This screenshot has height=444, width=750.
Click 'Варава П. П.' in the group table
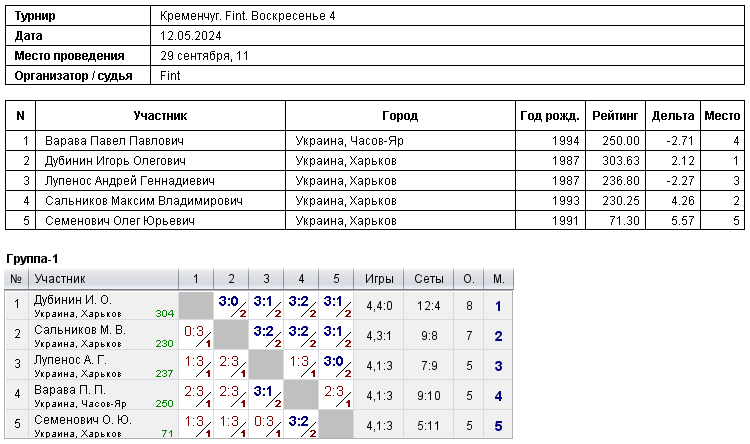(x=70, y=390)
